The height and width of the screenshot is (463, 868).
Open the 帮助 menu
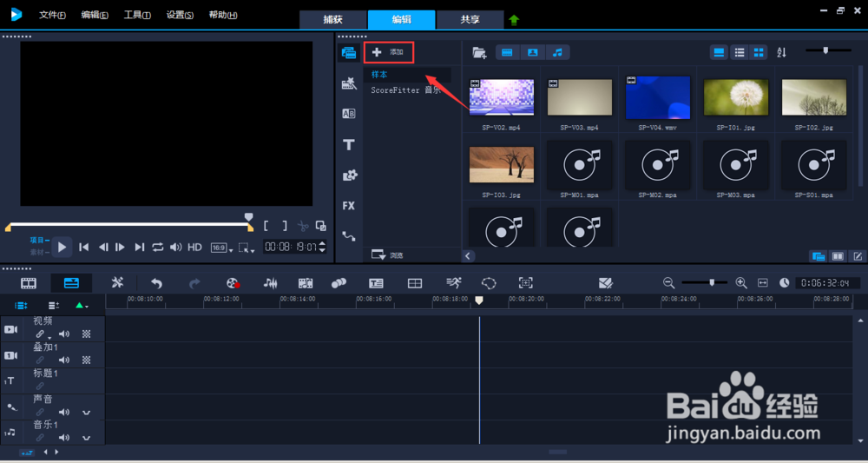223,15
